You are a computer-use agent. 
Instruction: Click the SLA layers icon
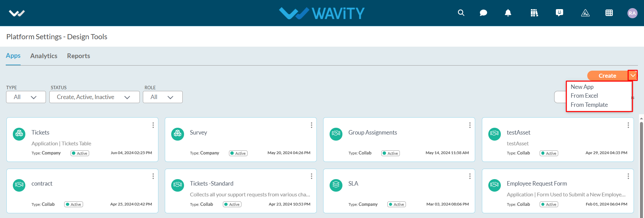336,185
